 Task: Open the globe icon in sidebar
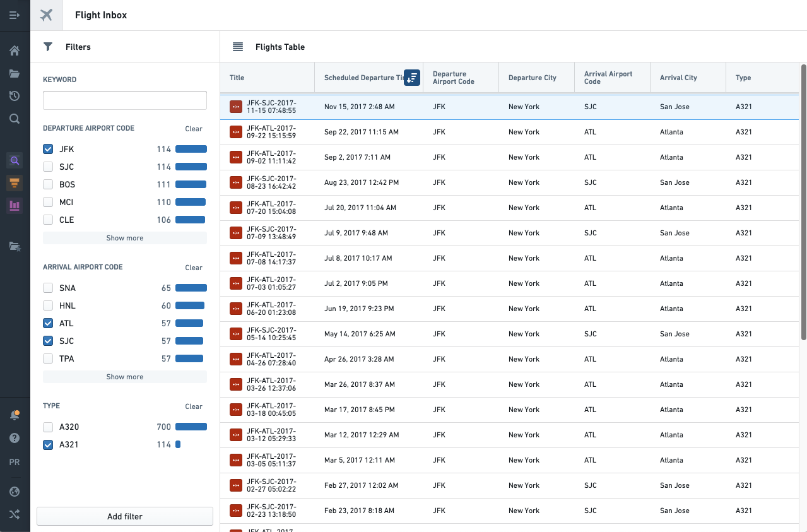tap(15, 492)
